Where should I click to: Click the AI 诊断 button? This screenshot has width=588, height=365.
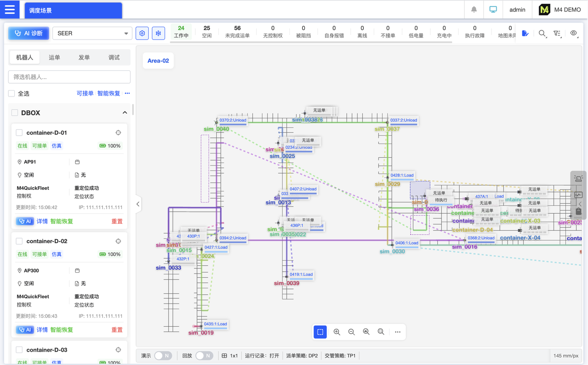(x=28, y=34)
